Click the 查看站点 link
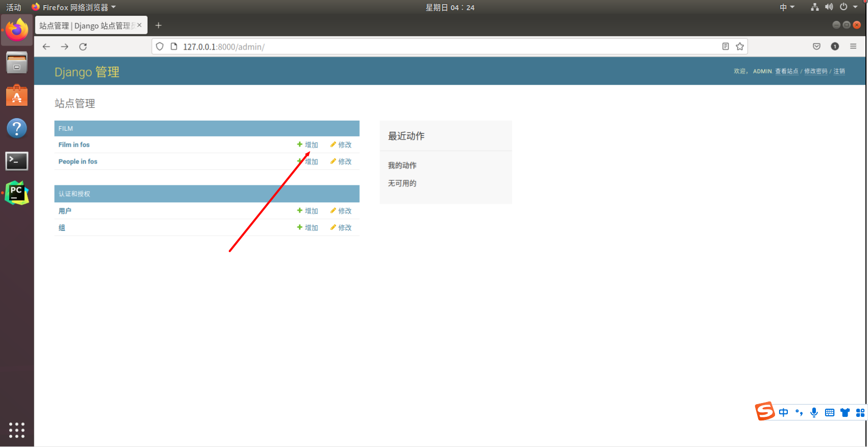This screenshot has width=868, height=447. pos(787,72)
